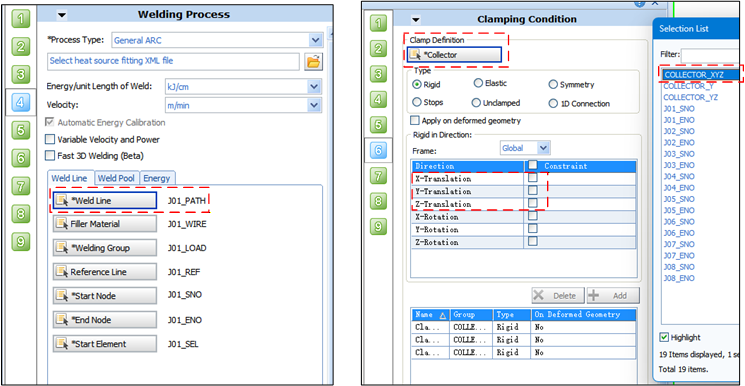Switch to the Weld Line tab
745x386 pixels.
point(69,178)
